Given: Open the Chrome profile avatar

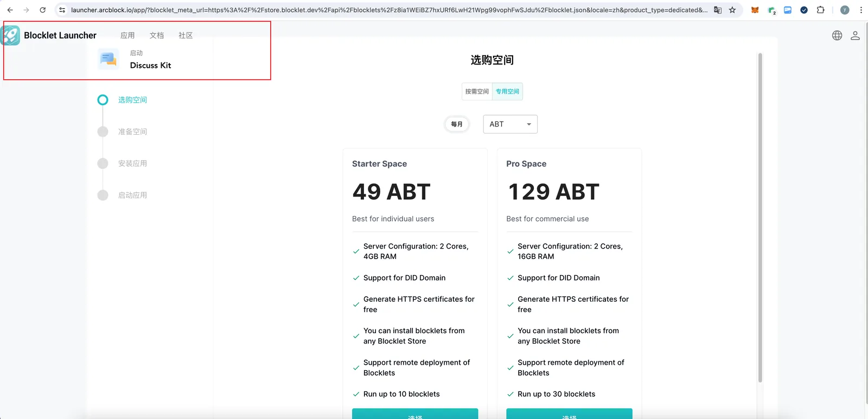Looking at the screenshot, I should (x=845, y=10).
